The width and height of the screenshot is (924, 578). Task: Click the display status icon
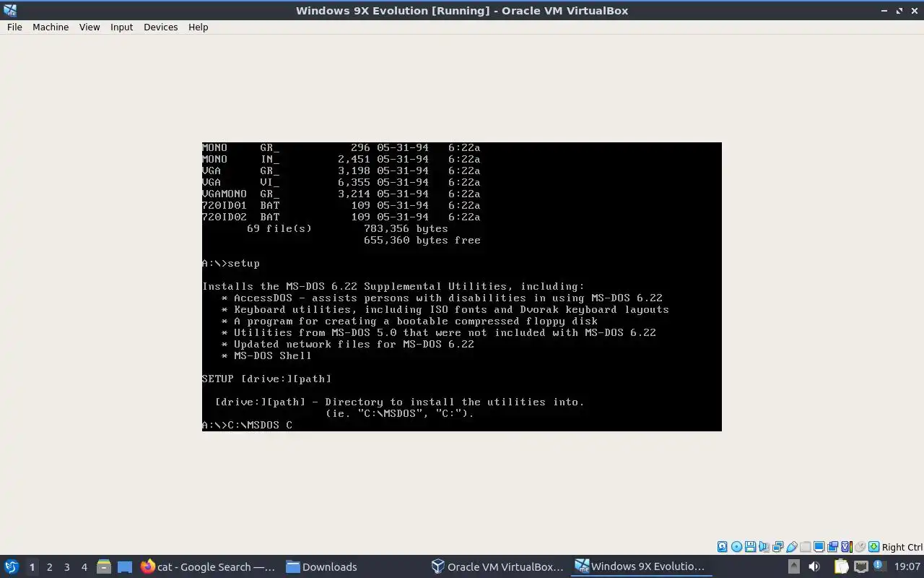coord(819,547)
